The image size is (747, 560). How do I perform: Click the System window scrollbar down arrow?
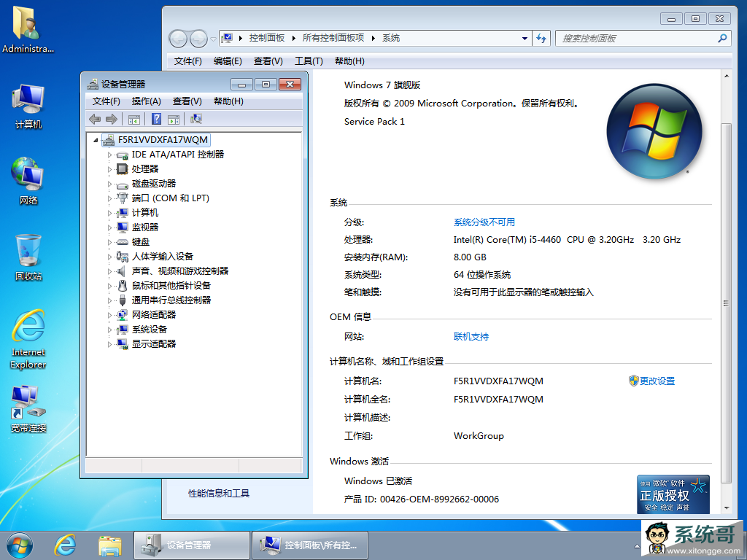point(727,507)
